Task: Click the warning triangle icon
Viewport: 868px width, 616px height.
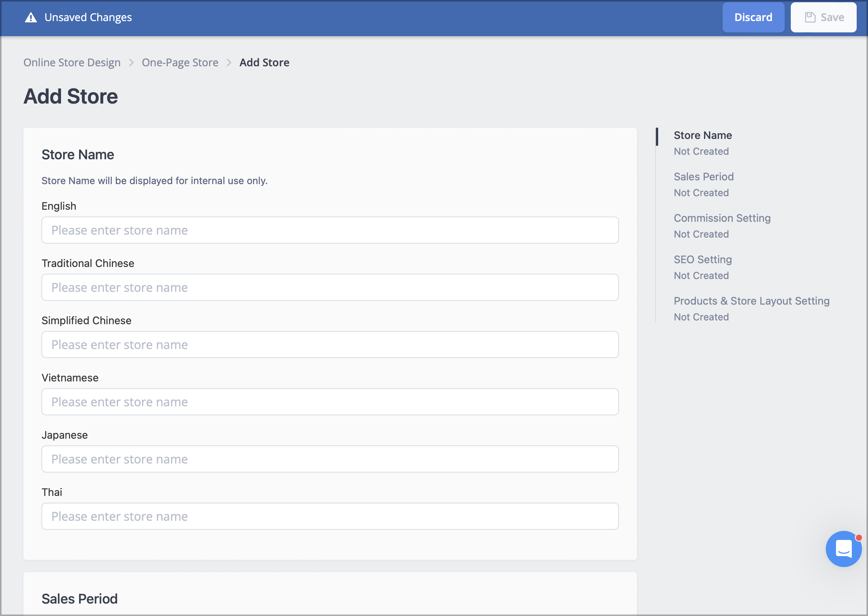Action: (31, 17)
